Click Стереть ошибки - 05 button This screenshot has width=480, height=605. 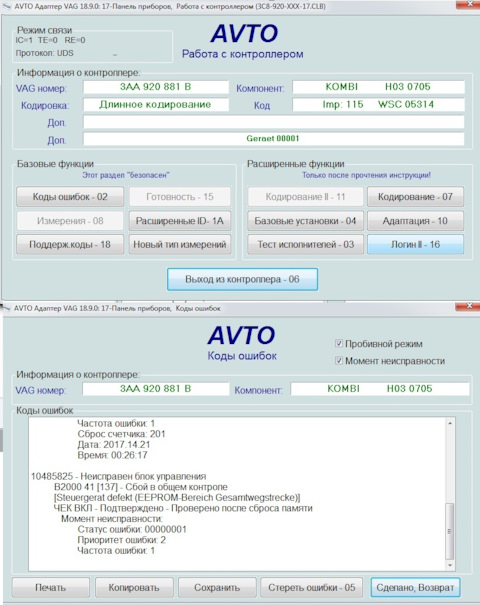[x=311, y=587]
